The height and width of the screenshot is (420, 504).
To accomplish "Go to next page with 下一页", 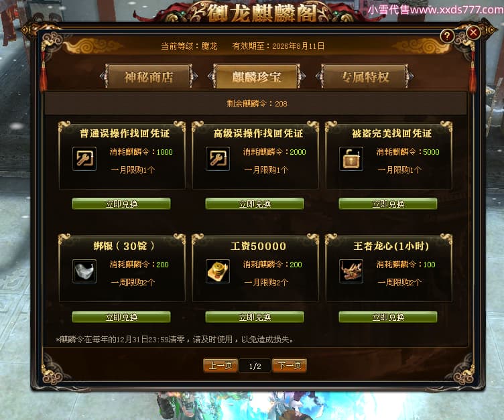I will tap(290, 365).
